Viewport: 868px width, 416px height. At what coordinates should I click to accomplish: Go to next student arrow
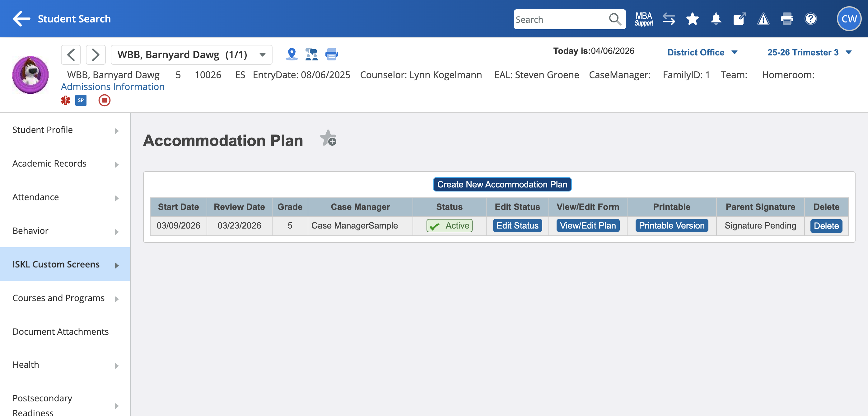(x=96, y=54)
